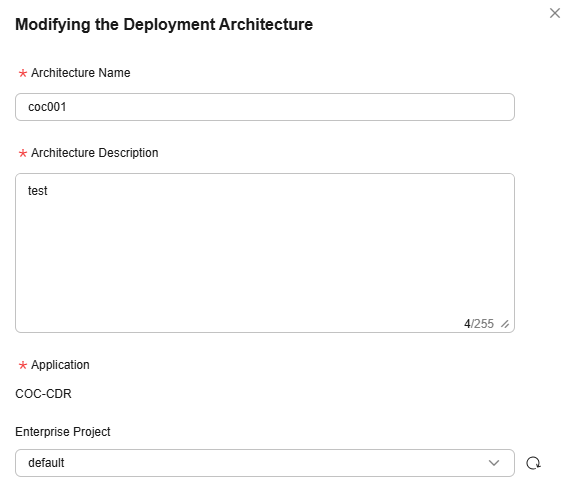Refresh the Enterprise Project list

[x=533, y=463]
